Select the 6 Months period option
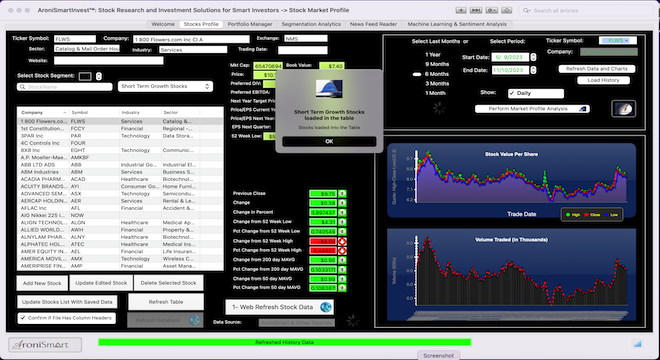 click(x=437, y=74)
